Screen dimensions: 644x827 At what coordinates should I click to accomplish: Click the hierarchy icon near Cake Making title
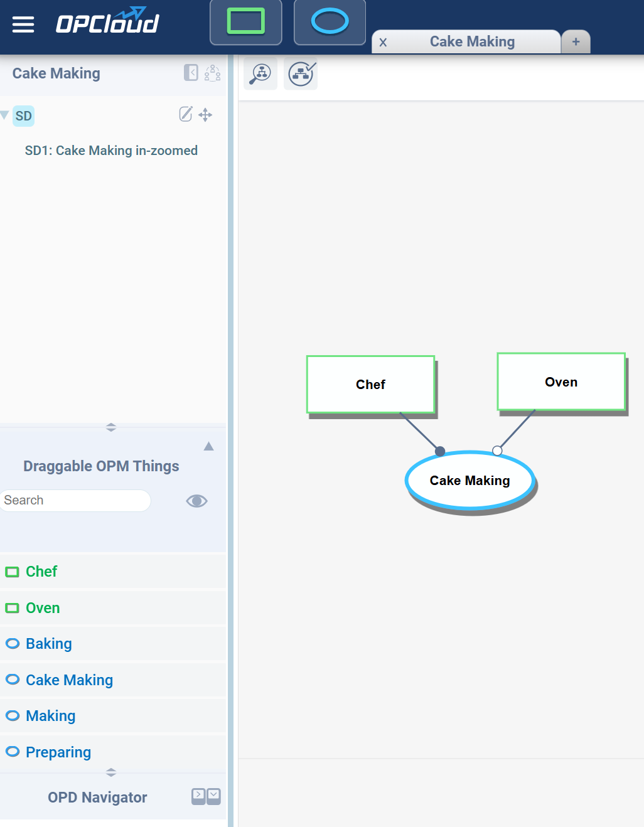click(212, 73)
